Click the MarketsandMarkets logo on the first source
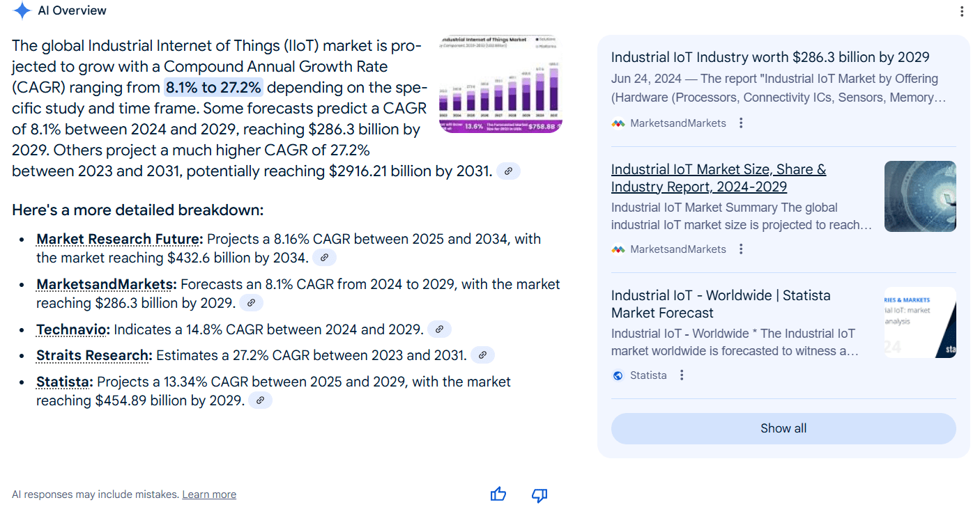980x514 pixels. click(x=618, y=122)
